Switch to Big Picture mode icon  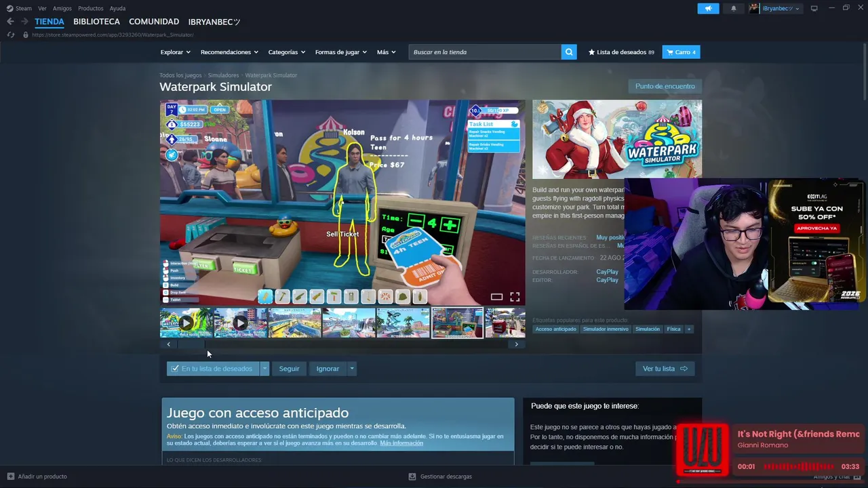(x=814, y=8)
